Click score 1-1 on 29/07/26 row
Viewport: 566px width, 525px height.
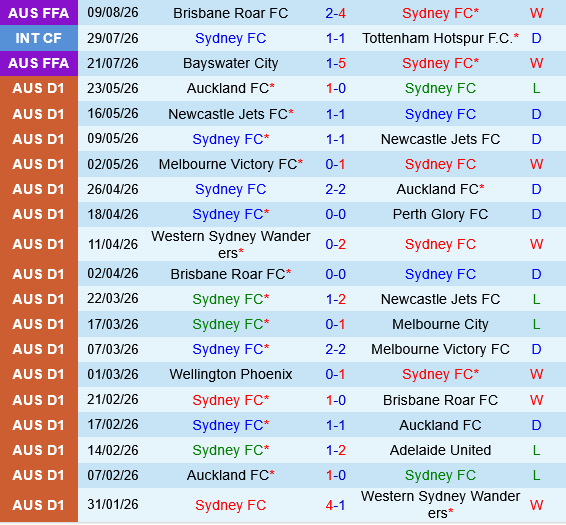pyautogui.click(x=335, y=38)
